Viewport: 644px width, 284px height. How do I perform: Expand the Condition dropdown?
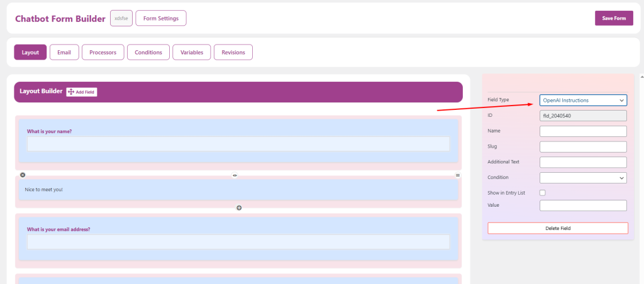[583, 178]
